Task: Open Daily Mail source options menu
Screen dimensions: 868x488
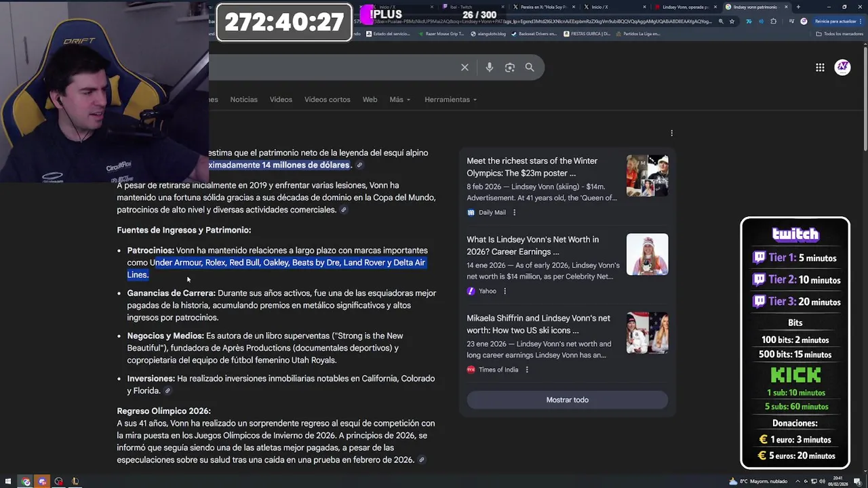Action: 514,212
